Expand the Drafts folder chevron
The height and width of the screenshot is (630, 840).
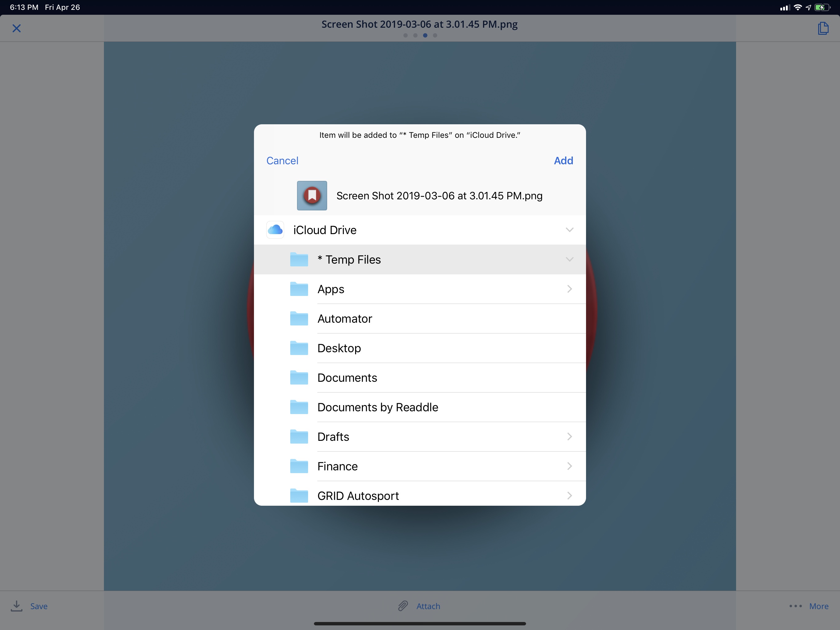tap(570, 437)
